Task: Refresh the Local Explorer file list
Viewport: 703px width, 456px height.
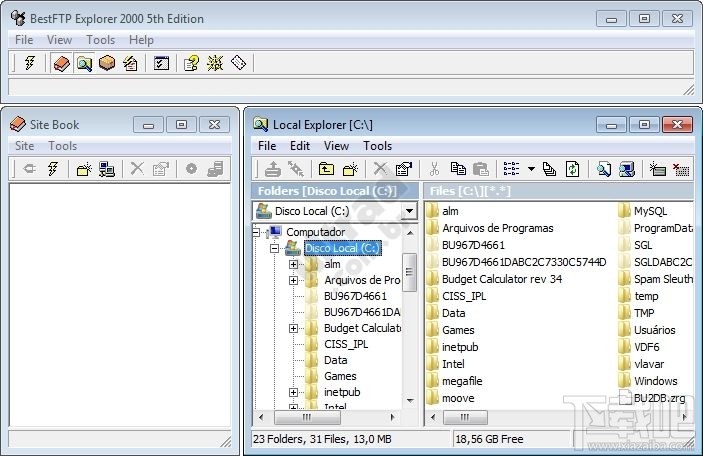Action: point(573,169)
